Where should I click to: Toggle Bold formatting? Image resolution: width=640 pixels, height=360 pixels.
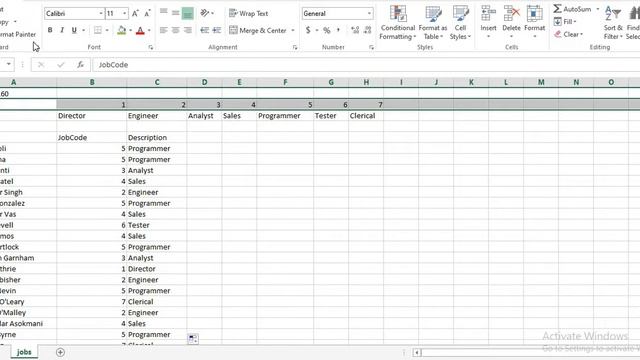coord(50,30)
